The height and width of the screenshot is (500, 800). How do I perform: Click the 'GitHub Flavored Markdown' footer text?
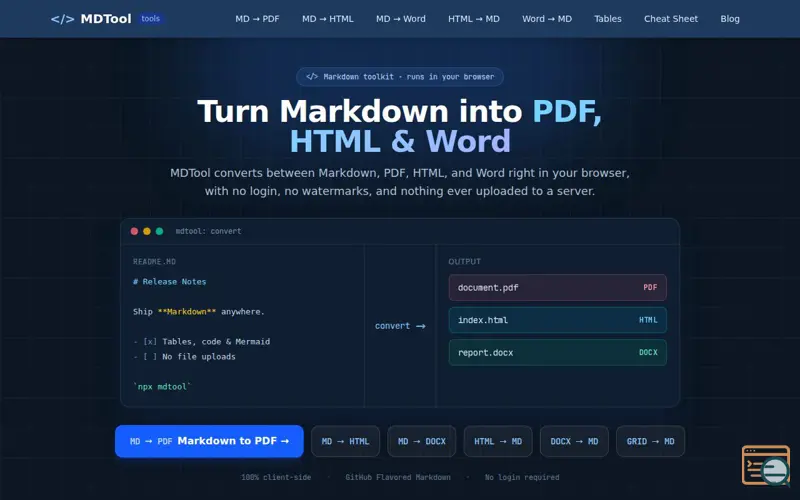pos(398,478)
